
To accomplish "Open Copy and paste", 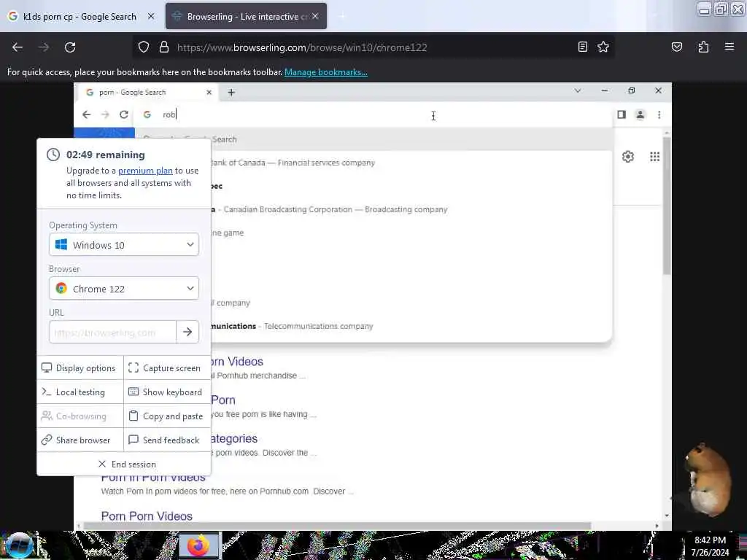I will pyautogui.click(x=167, y=416).
